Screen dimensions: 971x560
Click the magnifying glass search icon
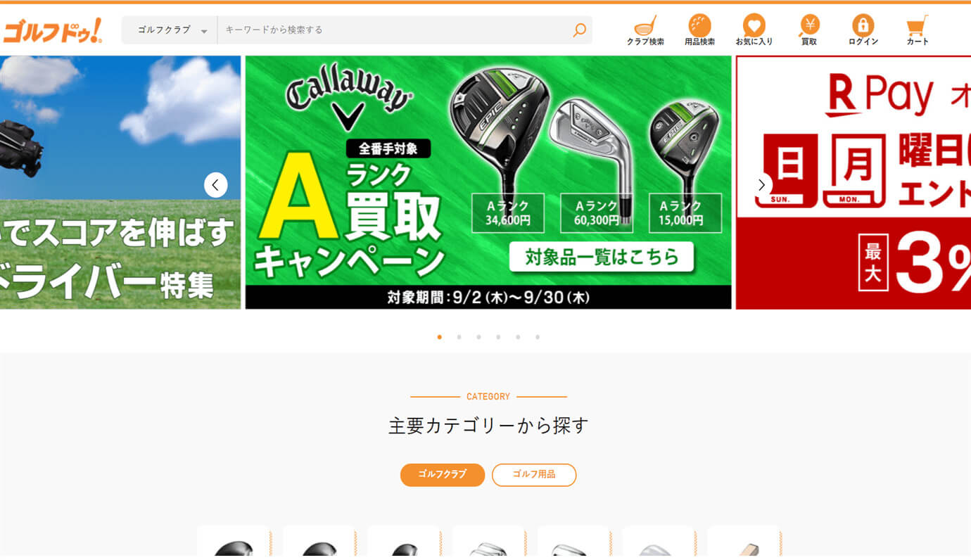[579, 30]
